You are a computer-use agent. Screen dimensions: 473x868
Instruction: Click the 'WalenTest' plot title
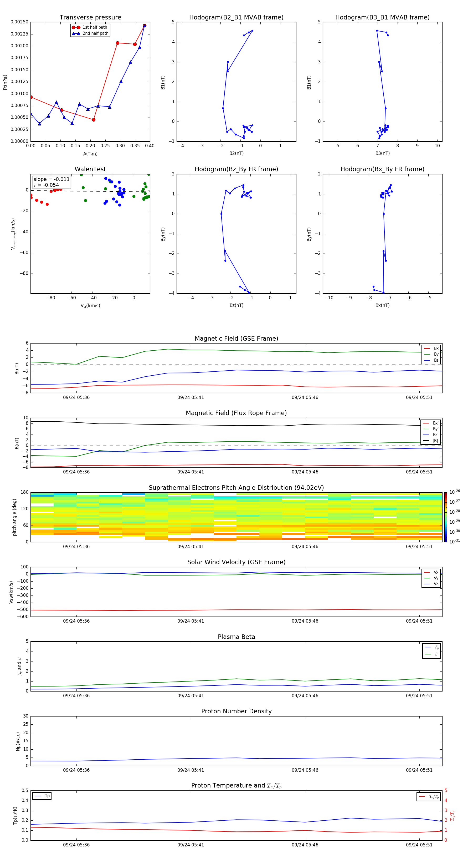tap(90, 169)
